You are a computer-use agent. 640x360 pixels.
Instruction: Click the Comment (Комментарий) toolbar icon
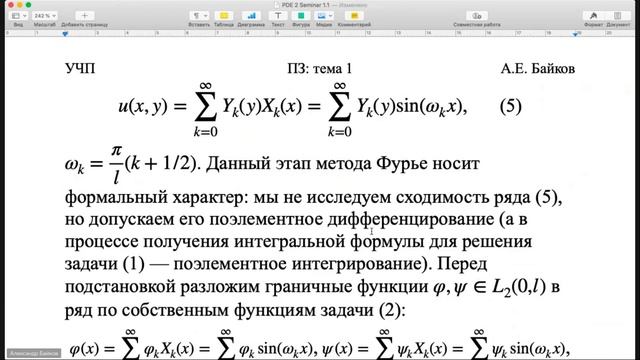[354, 16]
